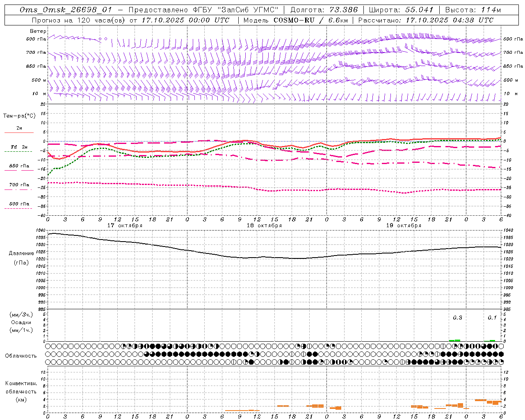Click the Ветер wind panel label

[38, 31]
